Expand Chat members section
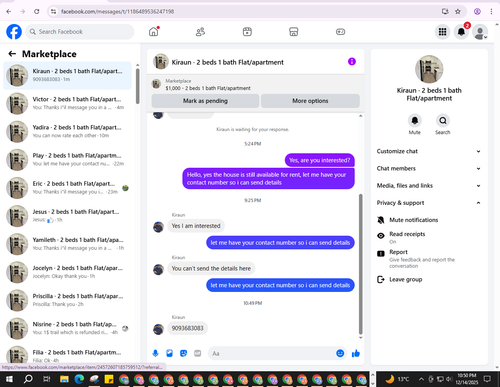This screenshot has width=500, height=387. [x=429, y=168]
